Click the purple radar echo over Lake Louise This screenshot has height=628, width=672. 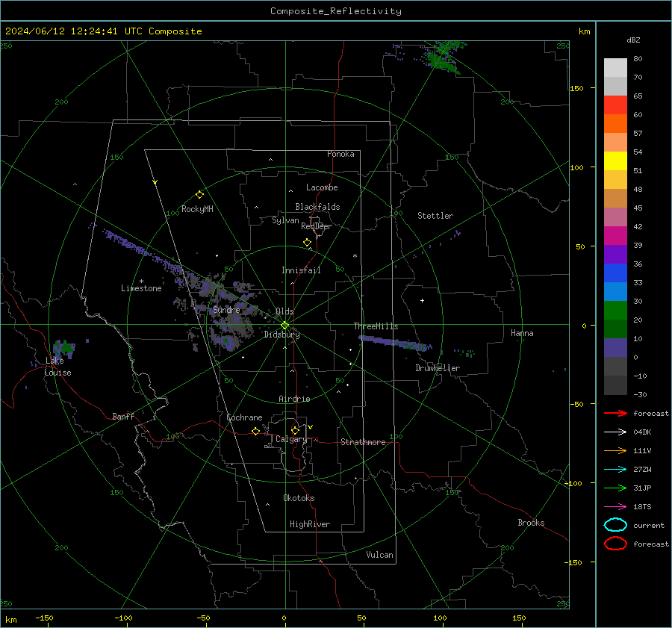point(64,348)
